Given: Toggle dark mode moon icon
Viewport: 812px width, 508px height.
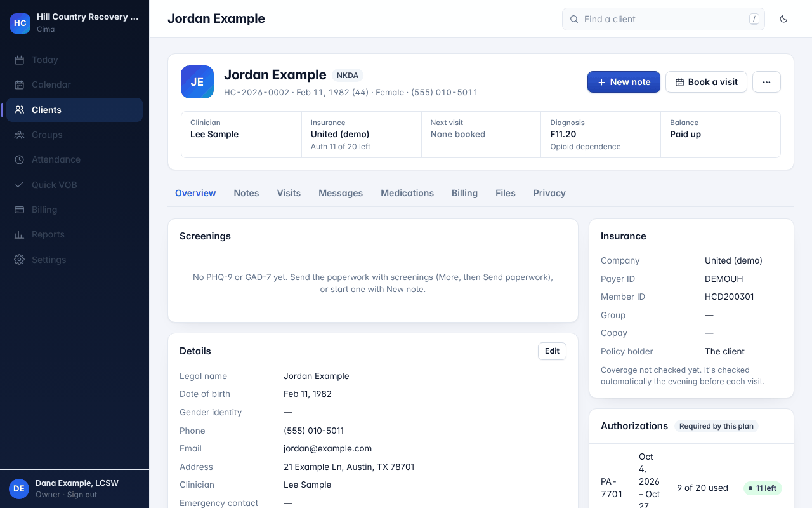Looking at the screenshot, I should 783,19.
